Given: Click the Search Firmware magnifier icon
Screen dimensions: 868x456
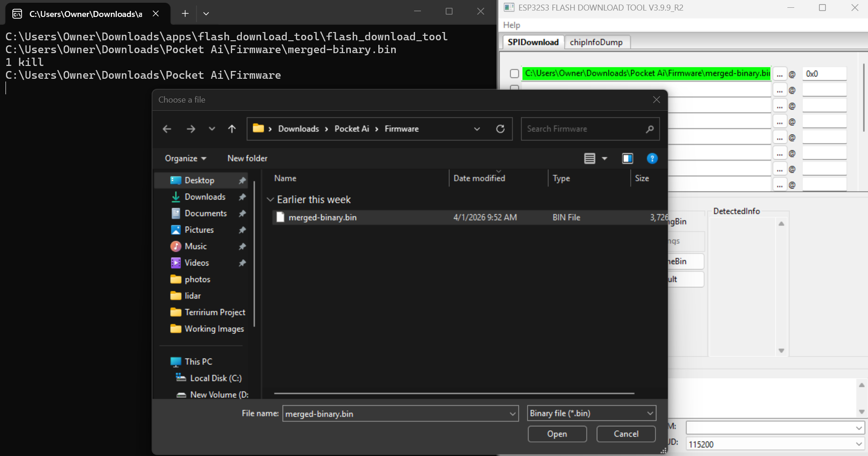Looking at the screenshot, I should [x=650, y=129].
